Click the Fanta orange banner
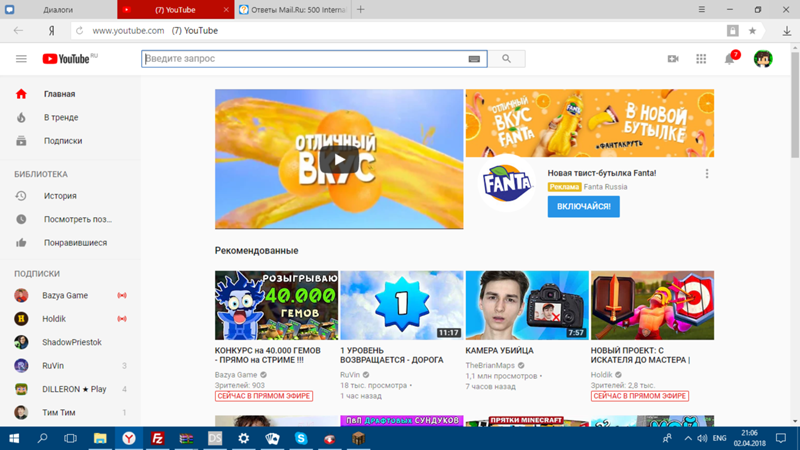 [x=590, y=123]
